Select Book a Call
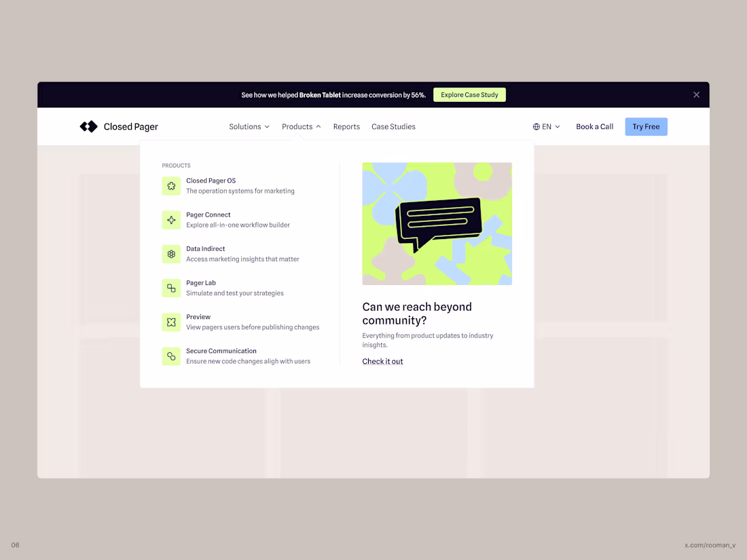Viewport: 747px width, 560px height. coord(594,126)
